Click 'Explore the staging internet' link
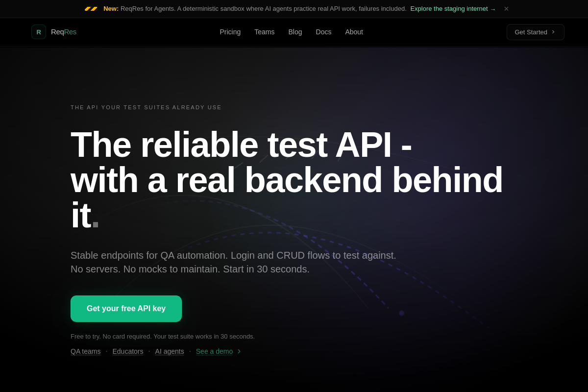The image size is (588, 392). pos(453,9)
